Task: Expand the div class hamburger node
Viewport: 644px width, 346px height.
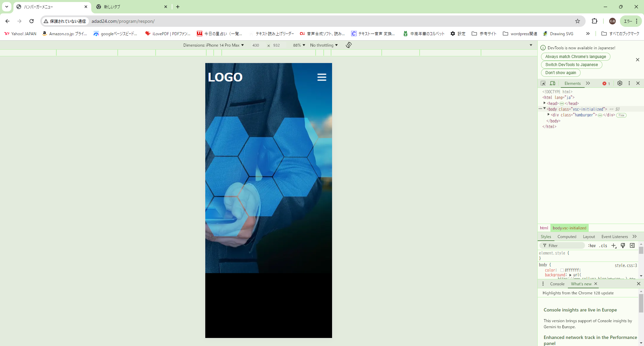Action: pyautogui.click(x=548, y=115)
